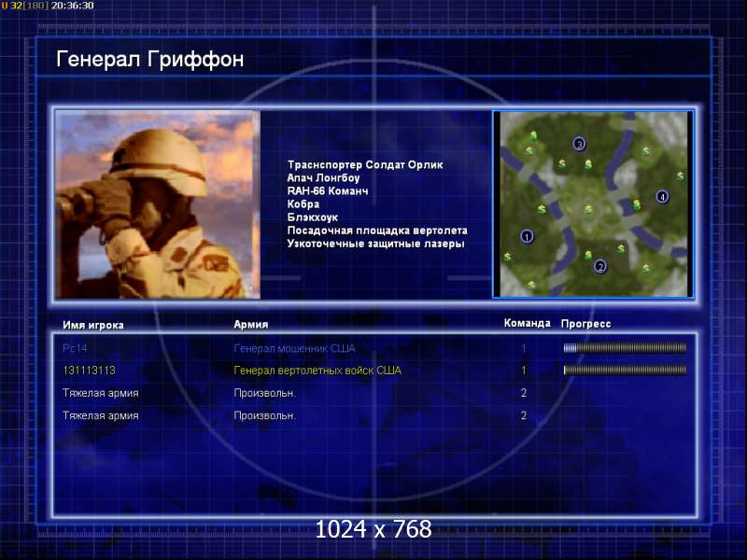
Task: Click the map preview thumbnail
Action: [x=593, y=204]
